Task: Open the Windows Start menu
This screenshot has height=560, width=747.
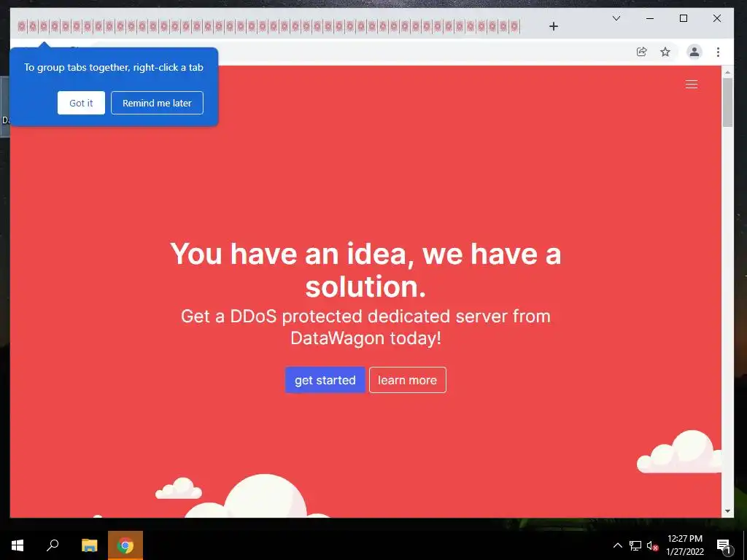Action: (x=18, y=545)
